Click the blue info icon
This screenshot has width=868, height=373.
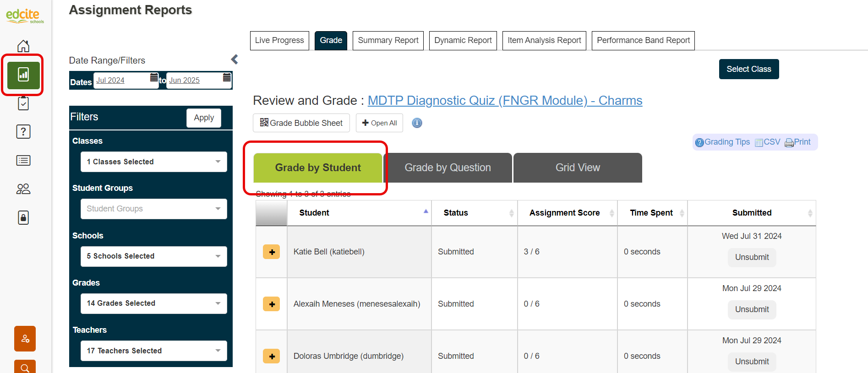(417, 123)
